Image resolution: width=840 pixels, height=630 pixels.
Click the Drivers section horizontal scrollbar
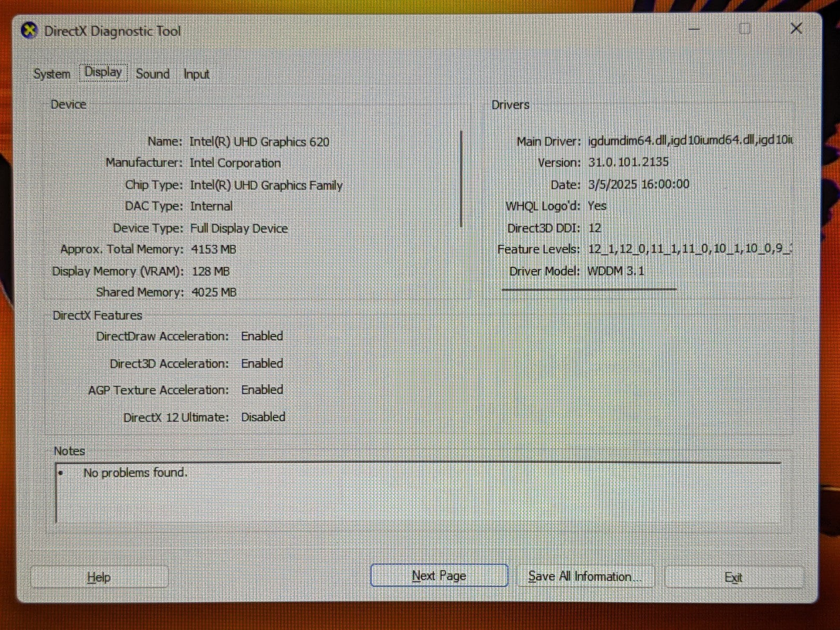click(x=589, y=289)
